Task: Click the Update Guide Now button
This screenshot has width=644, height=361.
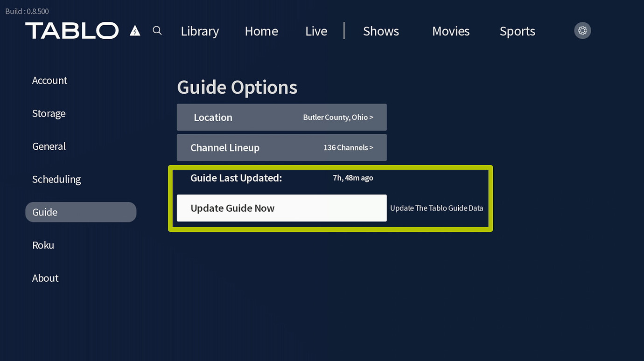Action: tap(281, 208)
